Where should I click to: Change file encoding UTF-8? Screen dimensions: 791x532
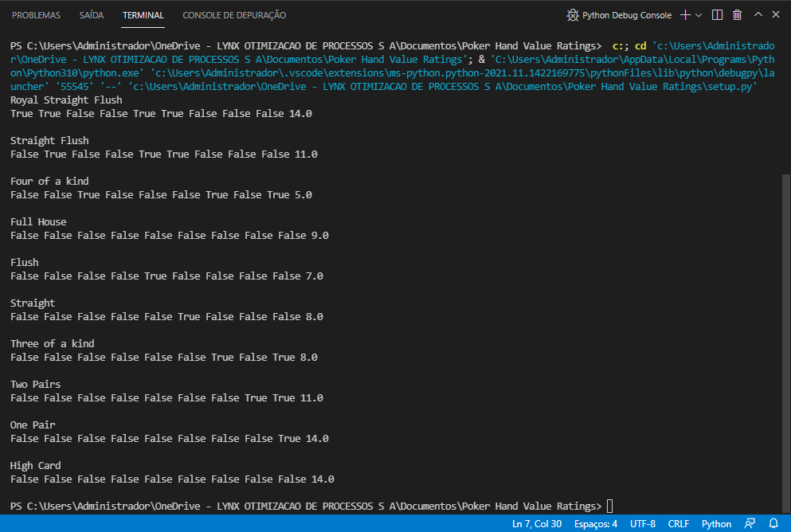(x=643, y=524)
